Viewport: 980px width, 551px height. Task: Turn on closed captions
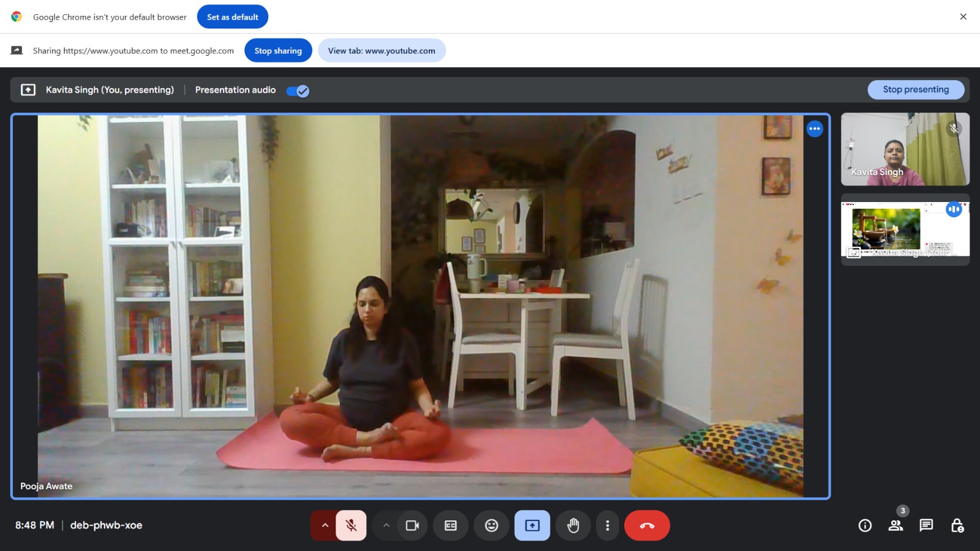click(x=451, y=525)
